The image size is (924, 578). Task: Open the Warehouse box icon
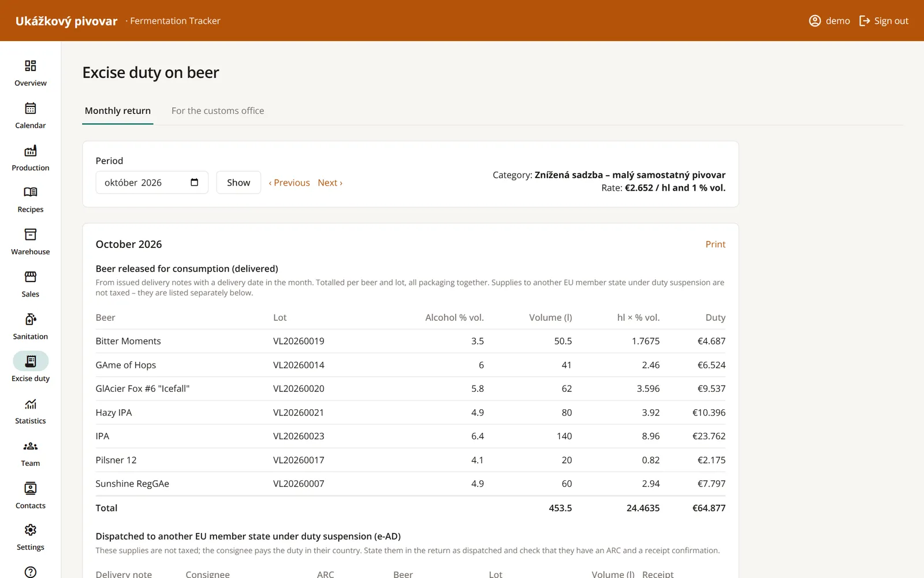(x=31, y=234)
